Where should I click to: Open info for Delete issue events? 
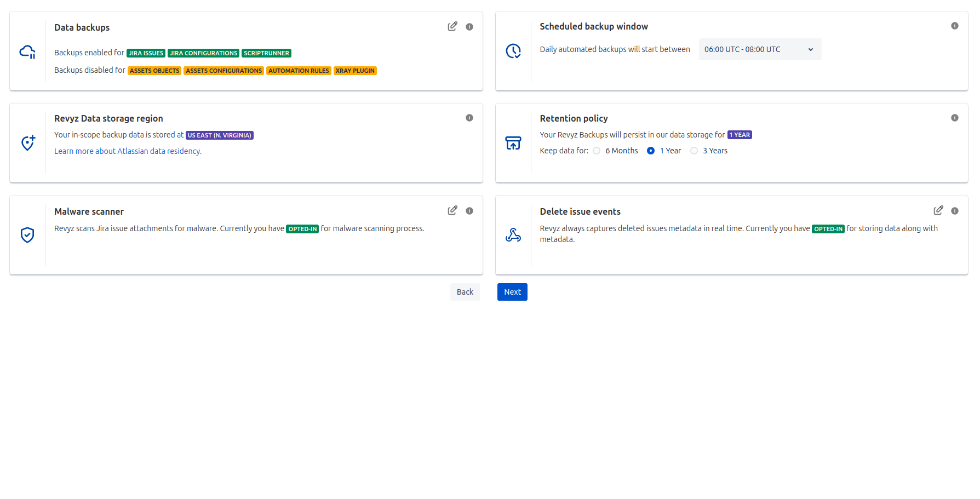955,211
